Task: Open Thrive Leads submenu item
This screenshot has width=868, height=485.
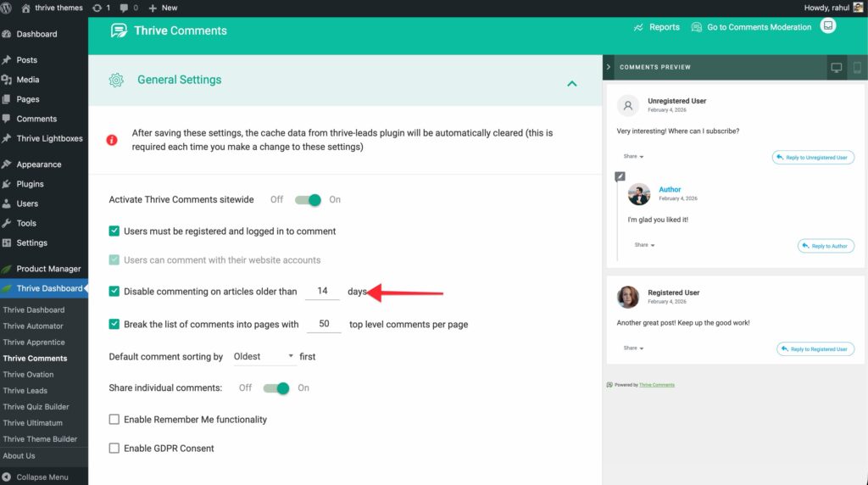Action: [25, 391]
